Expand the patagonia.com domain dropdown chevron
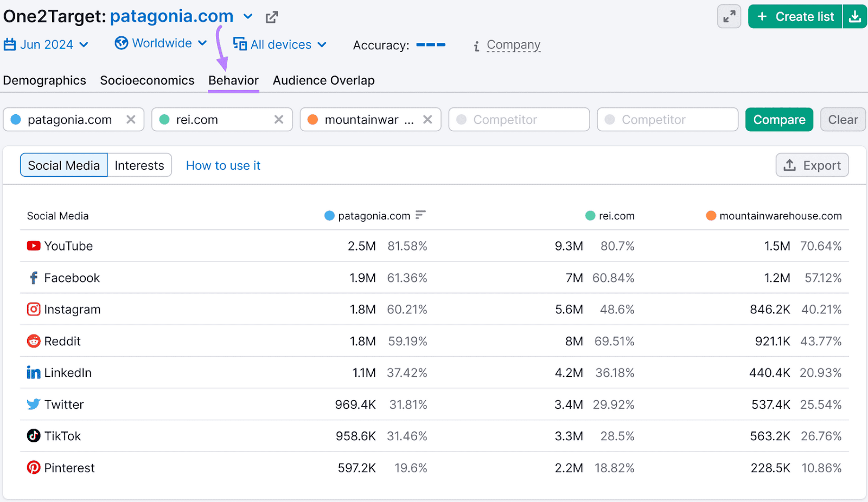The height and width of the screenshot is (502, 868). point(248,17)
